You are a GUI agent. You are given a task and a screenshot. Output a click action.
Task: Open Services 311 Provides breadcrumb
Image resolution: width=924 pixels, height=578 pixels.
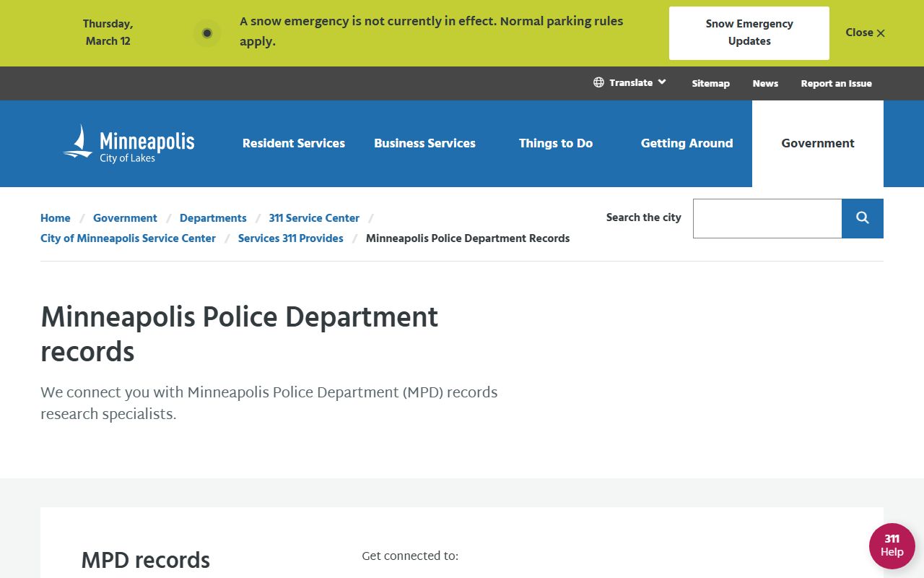click(x=291, y=238)
